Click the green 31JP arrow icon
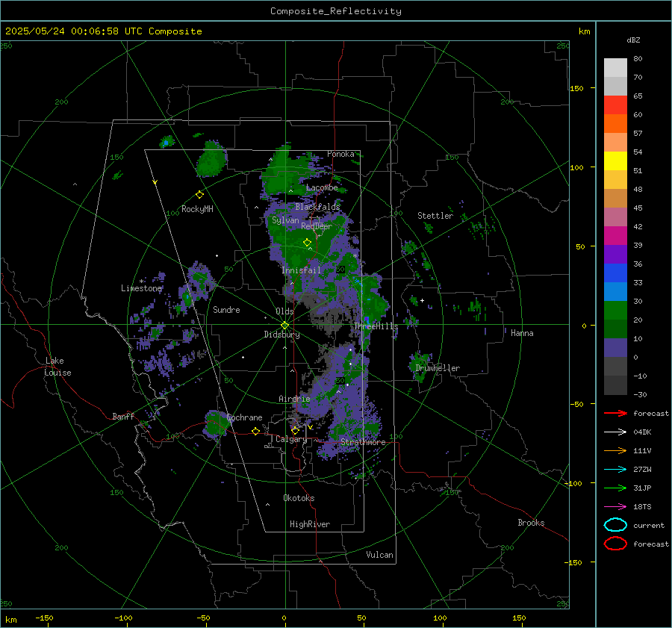The width and height of the screenshot is (672, 628). pos(615,488)
